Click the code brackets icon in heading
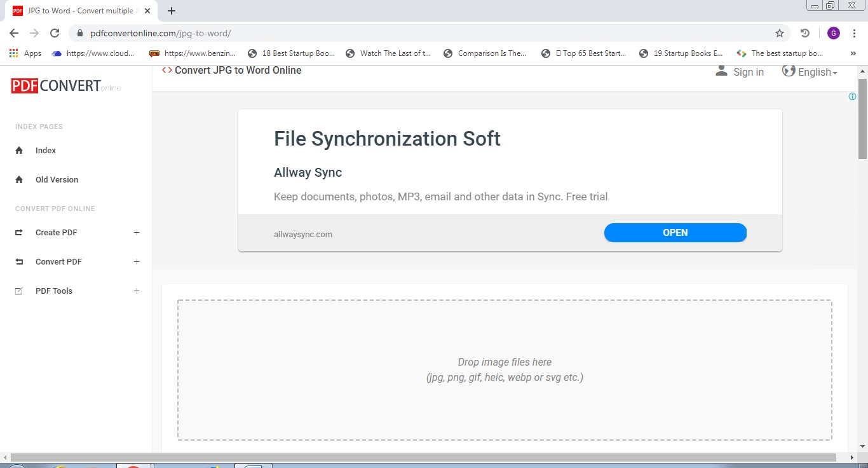The image size is (868, 468). tap(167, 70)
